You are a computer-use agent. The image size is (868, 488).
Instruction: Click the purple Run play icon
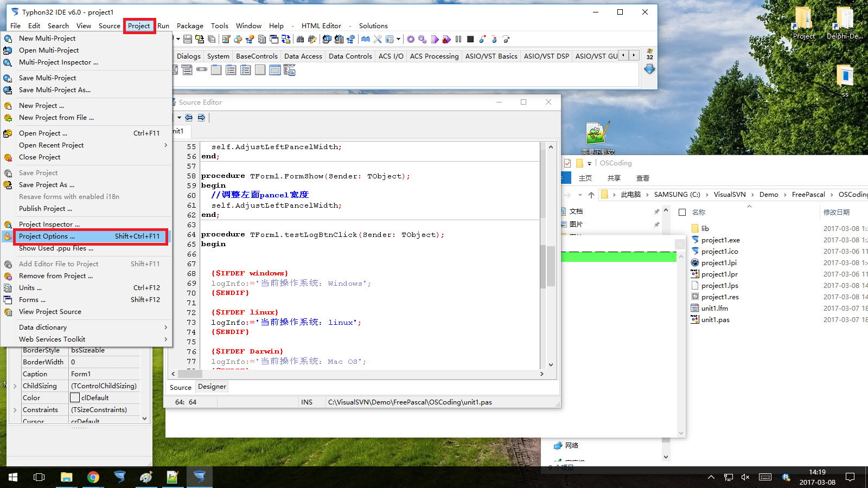click(435, 39)
